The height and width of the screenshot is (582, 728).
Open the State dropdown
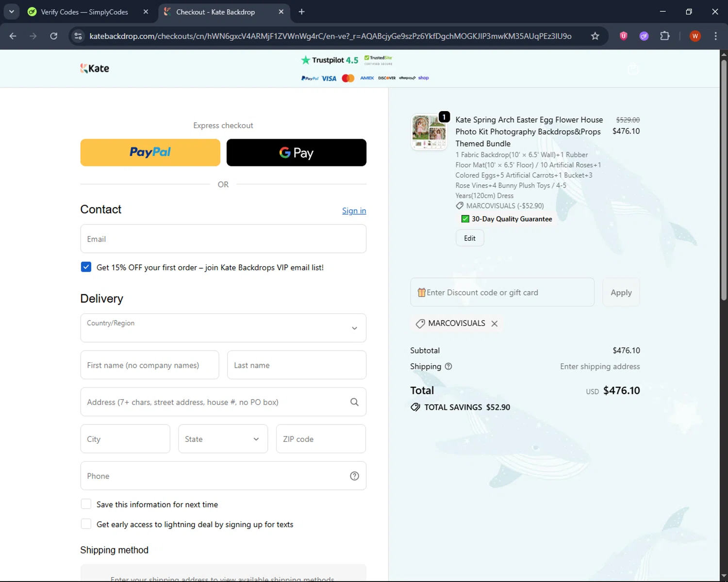coord(223,439)
